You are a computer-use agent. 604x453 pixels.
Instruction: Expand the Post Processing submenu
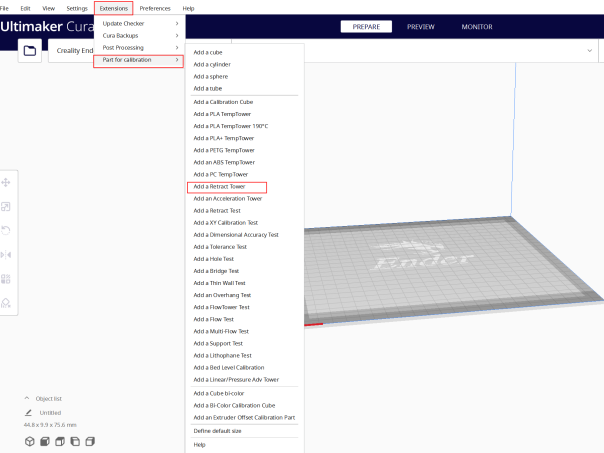click(139, 47)
